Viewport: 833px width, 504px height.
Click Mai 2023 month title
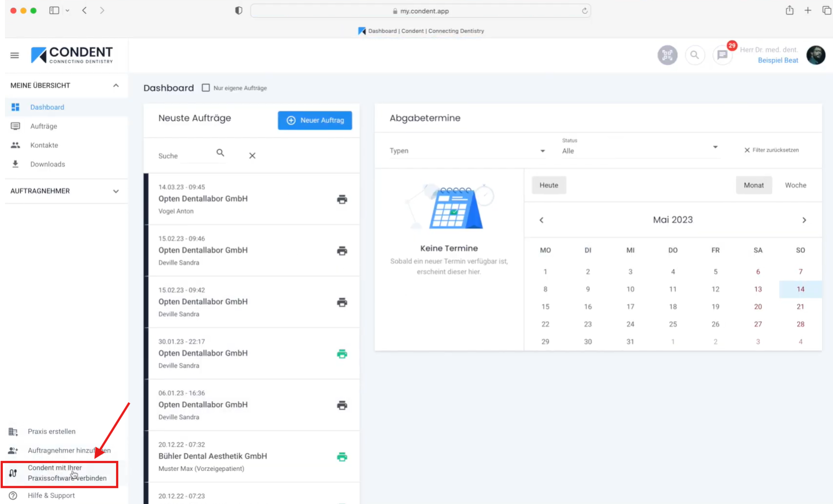(x=672, y=220)
